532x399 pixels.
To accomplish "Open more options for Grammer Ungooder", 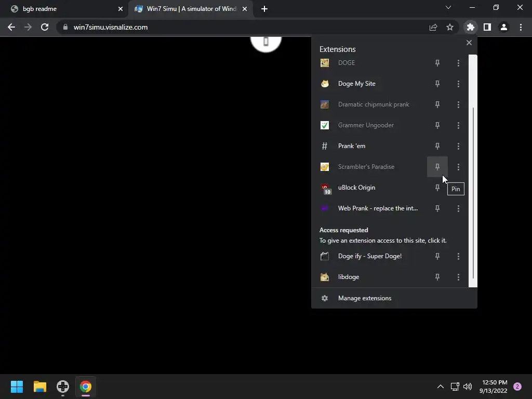I will [x=458, y=125].
